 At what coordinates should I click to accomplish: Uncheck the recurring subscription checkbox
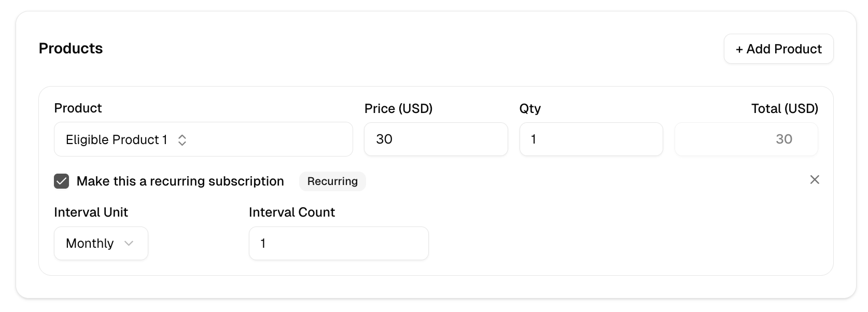pos(62,181)
